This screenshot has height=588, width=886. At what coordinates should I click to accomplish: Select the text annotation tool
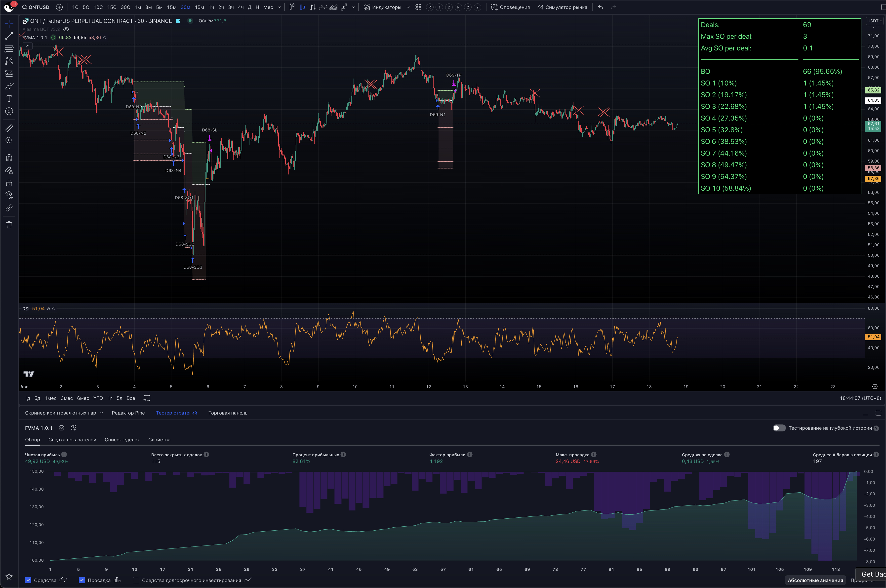coord(9,99)
